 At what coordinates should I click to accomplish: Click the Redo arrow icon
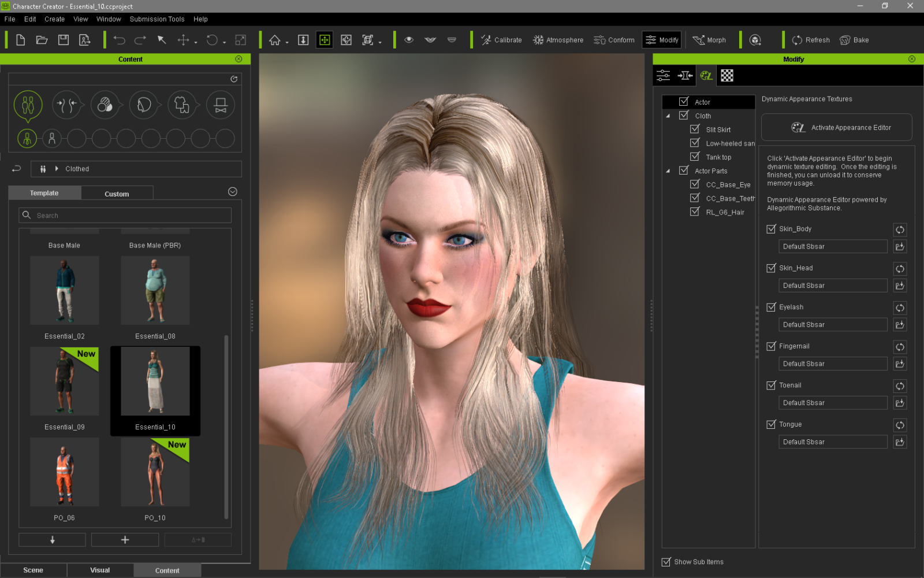(x=140, y=40)
